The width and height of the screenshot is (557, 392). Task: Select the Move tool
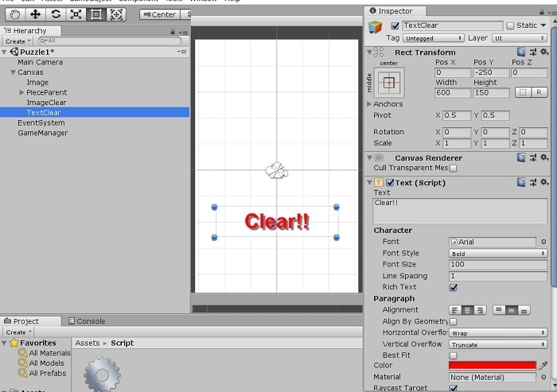(x=35, y=14)
